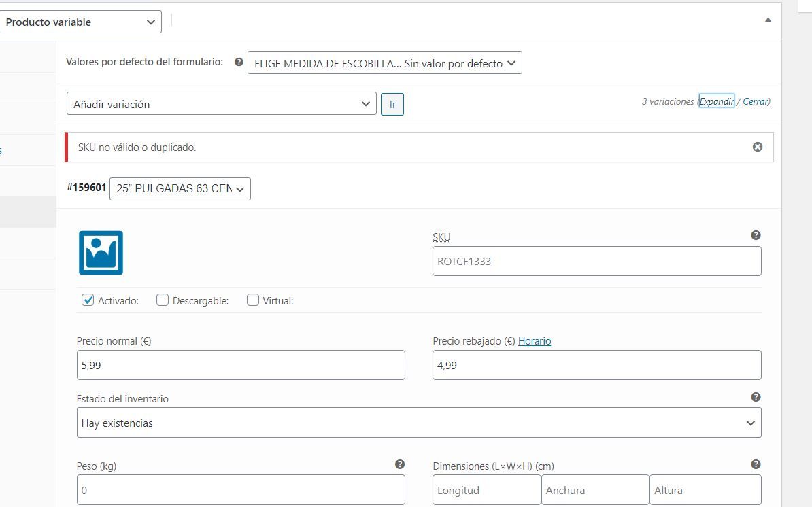Click the Precio rebajado field
The width and height of the screenshot is (812, 507).
coord(596,365)
